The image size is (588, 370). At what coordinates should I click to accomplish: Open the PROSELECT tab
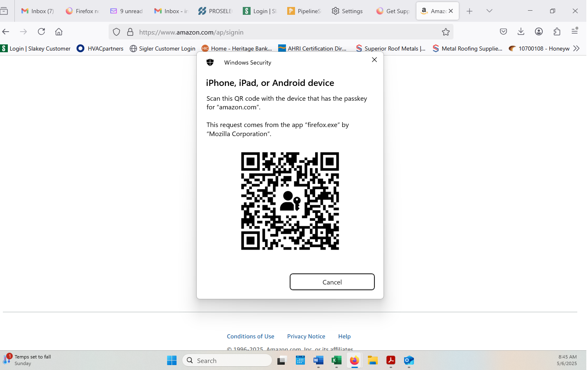point(215,11)
